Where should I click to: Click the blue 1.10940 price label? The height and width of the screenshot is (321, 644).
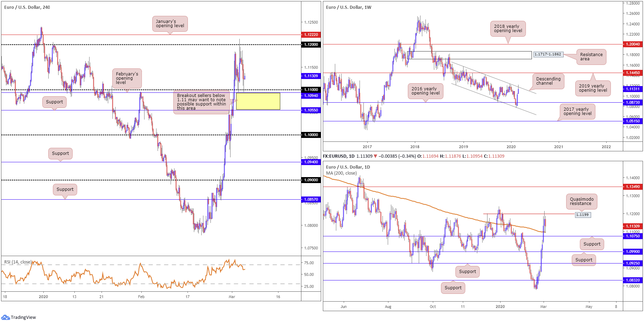tap(311, 96)
